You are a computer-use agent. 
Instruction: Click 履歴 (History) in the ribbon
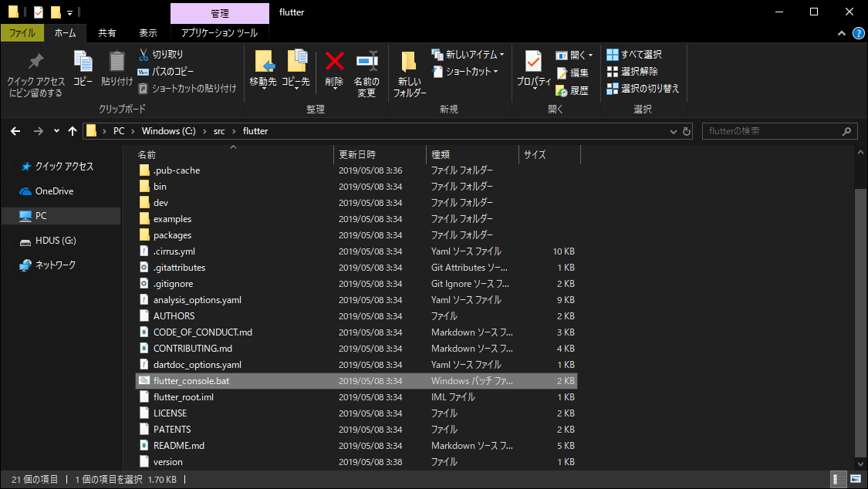pyautogui.click(x=572, y=90)
